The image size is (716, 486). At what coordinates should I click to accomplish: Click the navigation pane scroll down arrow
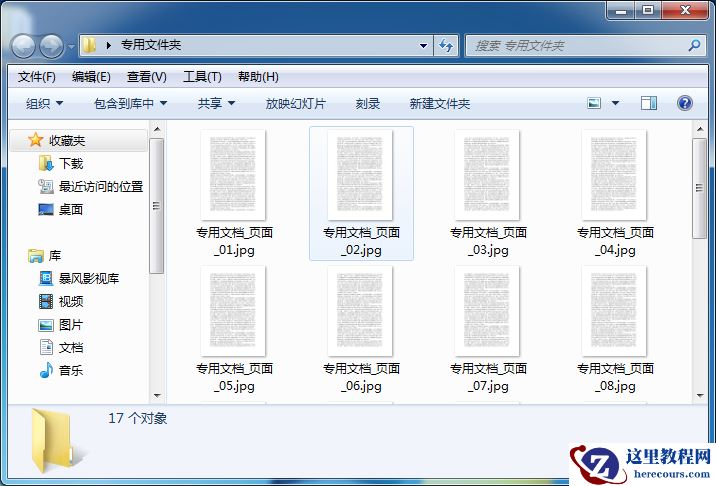point(157,396)
